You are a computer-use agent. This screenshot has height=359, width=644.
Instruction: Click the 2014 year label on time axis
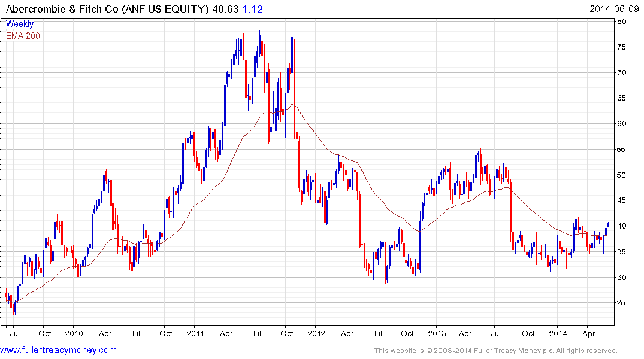click(x=558, y=333)
